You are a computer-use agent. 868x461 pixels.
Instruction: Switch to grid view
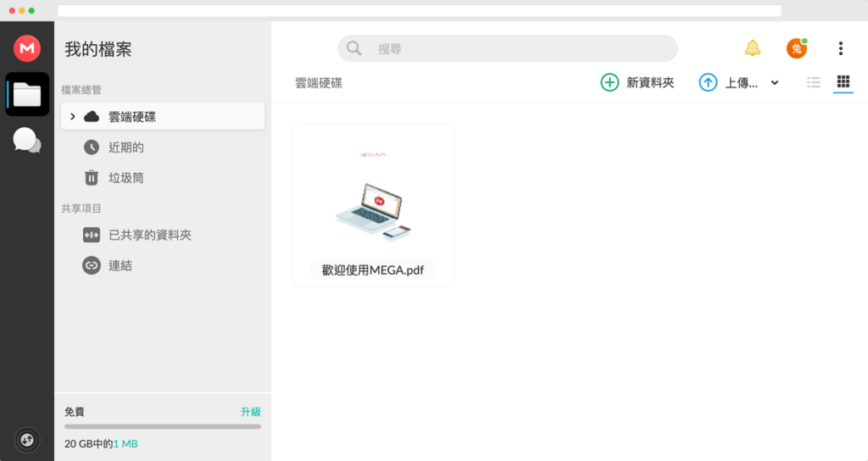[843, 82]
